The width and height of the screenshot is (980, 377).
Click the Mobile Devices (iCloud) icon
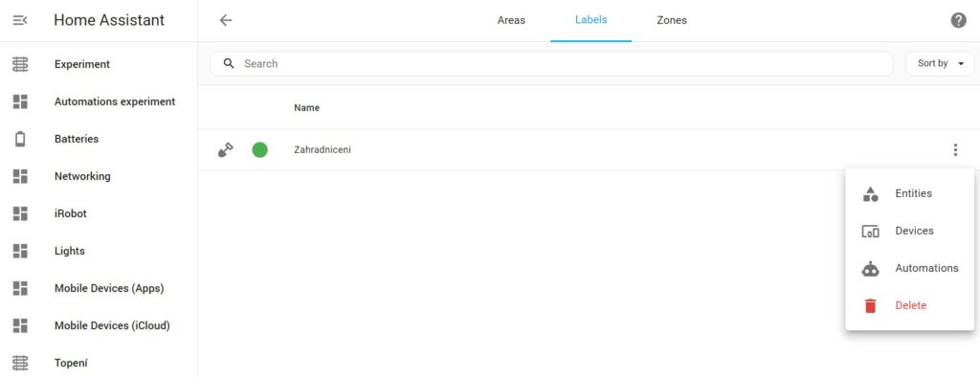(x=20, y=325)
